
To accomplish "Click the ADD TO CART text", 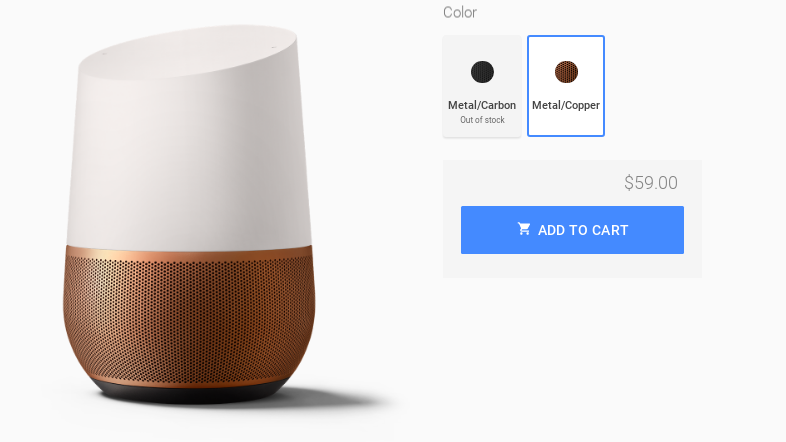I will [583, 230].
